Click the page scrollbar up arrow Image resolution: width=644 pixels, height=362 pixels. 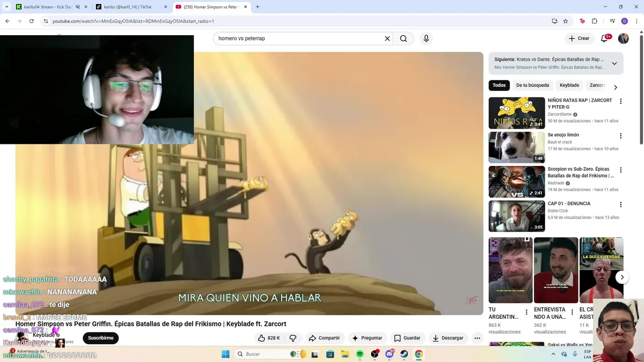click(641, 33)
